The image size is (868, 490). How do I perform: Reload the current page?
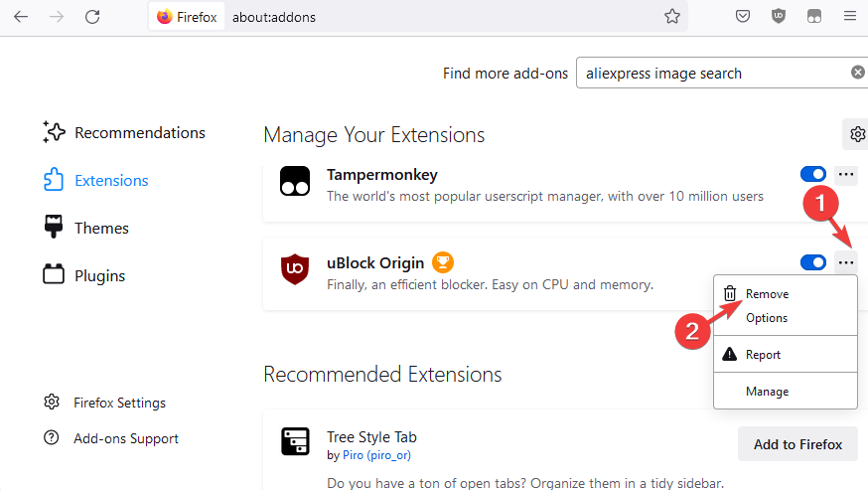[92, 17]
